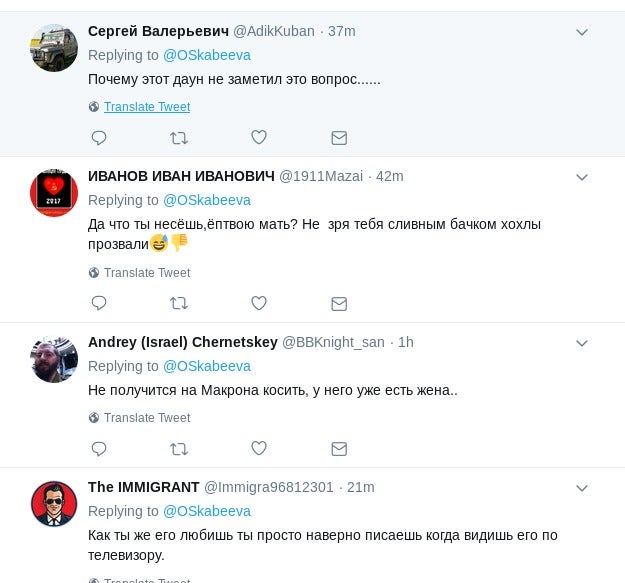Message @BBKnight_san's tweet with envelope icon
This screenshot has height=583, width=625.
point(339,449)
